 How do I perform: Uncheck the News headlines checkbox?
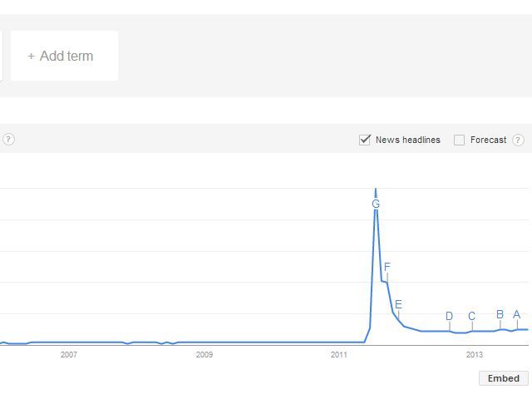coord(365,140)
